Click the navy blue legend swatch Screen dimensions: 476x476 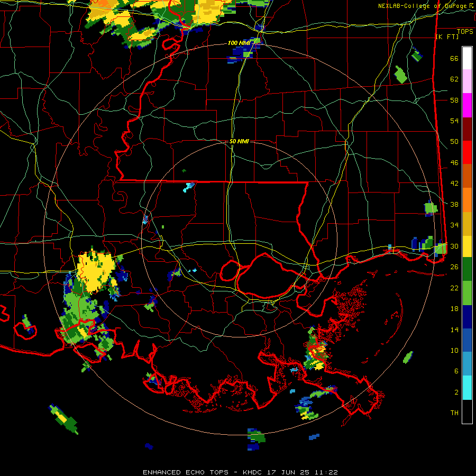[x=467, y=317]
